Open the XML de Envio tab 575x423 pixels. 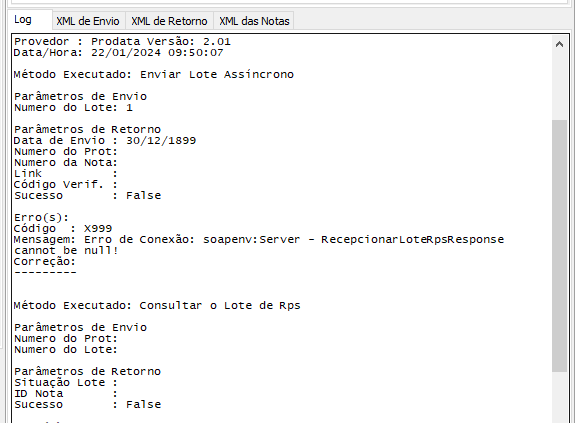click(88, 21)
